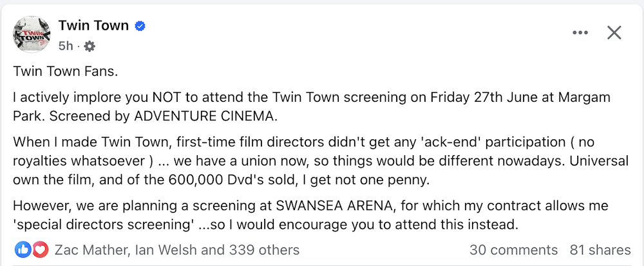The image size is (644, 266).
Task: View the 81 shares list
Action: point(600,250)
